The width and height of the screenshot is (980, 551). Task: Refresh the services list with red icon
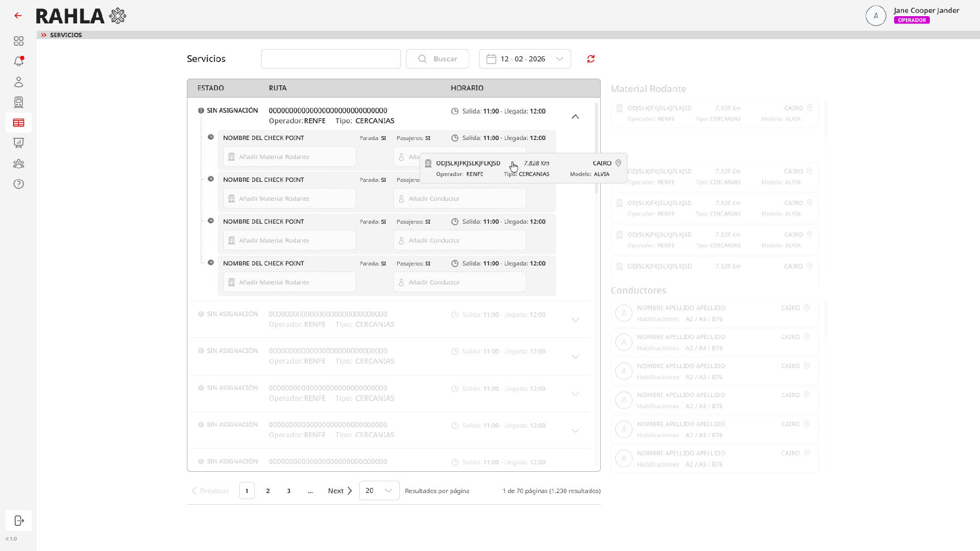point(591,59)
